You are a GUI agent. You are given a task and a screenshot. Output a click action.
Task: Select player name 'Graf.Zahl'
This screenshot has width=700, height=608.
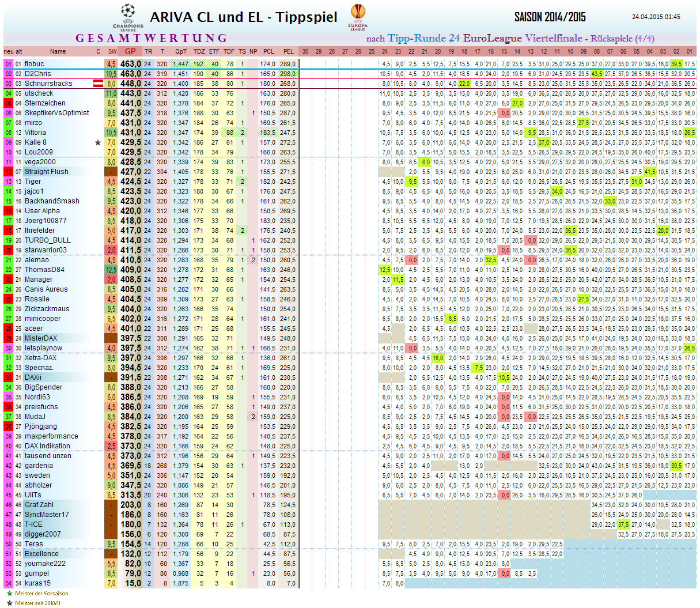coord(39,505)
